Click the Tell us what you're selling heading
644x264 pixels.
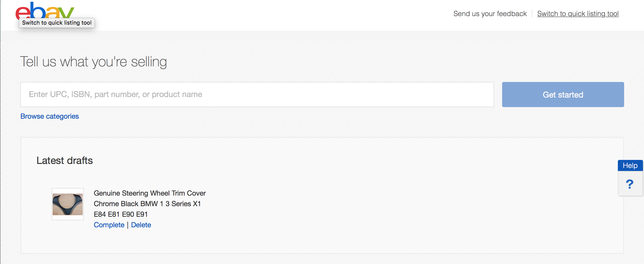pos(93,62)
